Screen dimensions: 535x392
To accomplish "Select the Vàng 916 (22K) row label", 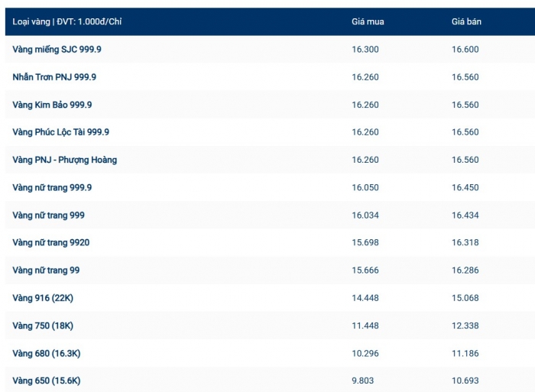I will 43,298.
